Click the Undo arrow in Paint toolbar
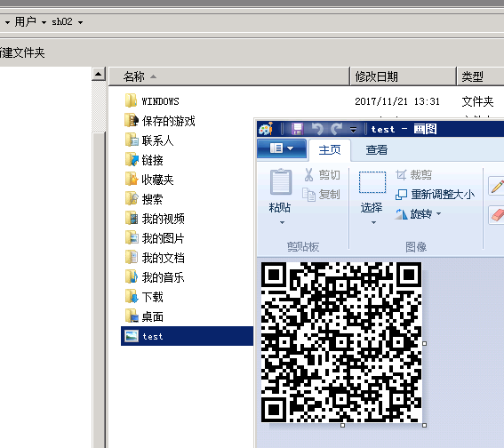Image resolution: width=504 pixels, height=448 pixels. point(317,129)
